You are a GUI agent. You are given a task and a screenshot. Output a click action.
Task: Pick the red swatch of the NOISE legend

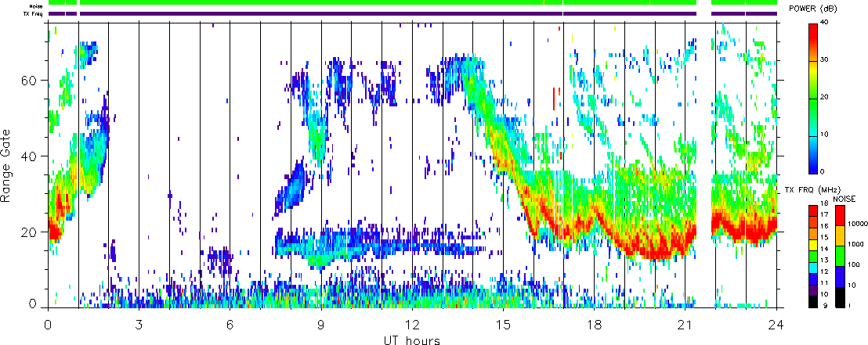point(840,216)
